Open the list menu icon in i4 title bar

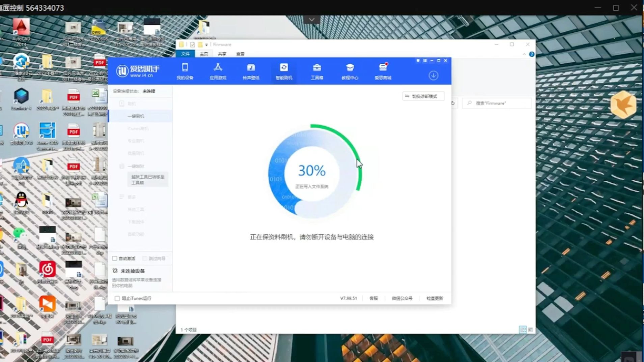(425, 61)
